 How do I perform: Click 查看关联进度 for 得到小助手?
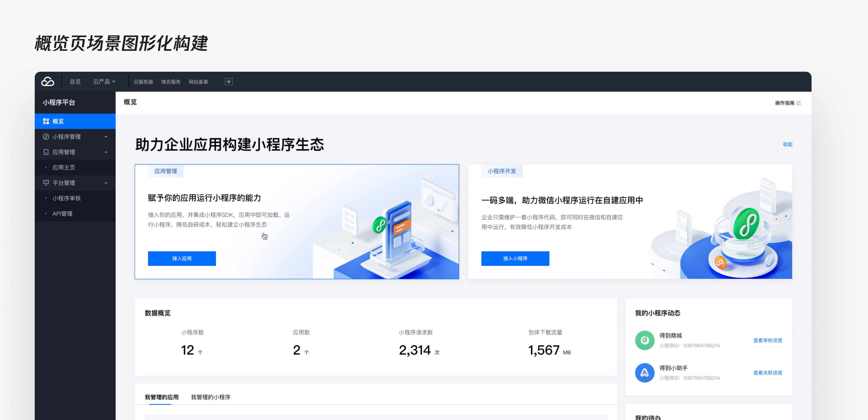click(x=768, y=372)
